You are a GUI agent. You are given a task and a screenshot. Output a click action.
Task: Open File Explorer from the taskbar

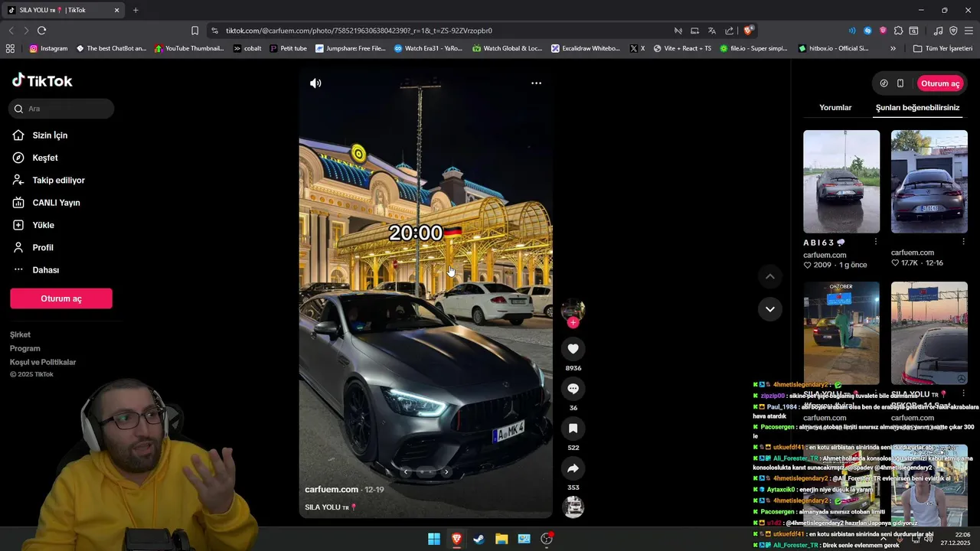(501, 539)
